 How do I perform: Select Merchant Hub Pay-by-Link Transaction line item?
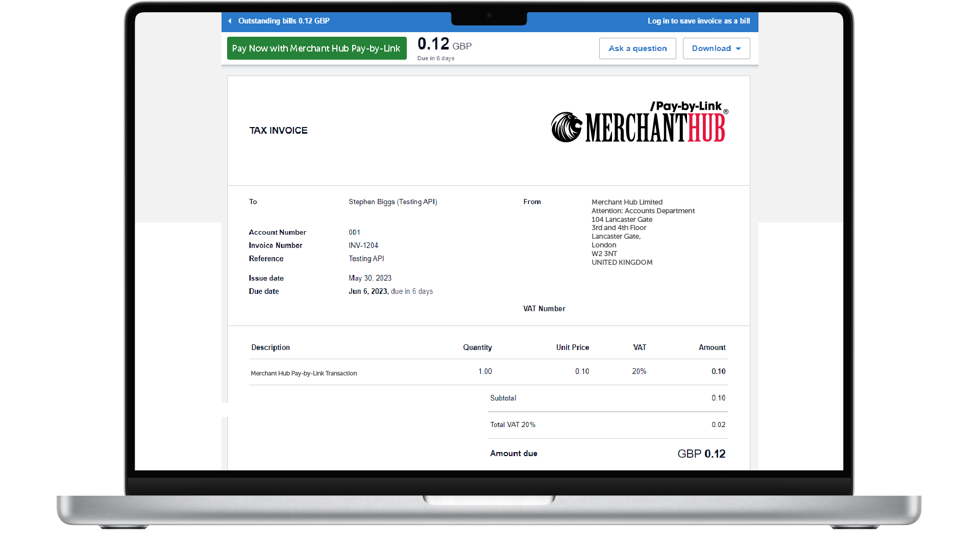tap(304, 373)
